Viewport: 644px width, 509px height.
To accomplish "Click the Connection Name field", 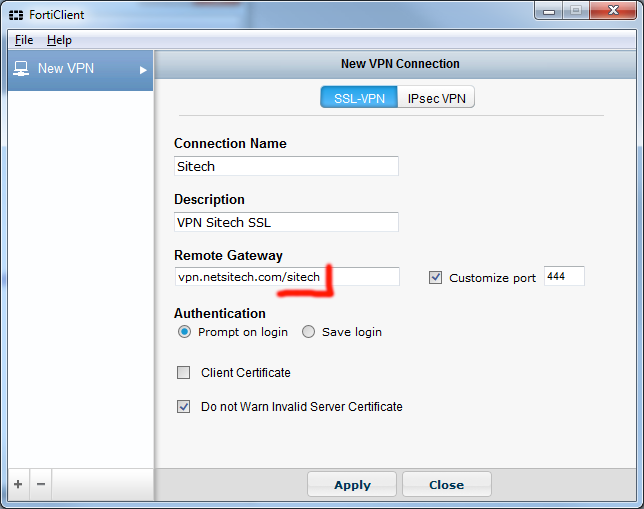I will coord(286,166).
